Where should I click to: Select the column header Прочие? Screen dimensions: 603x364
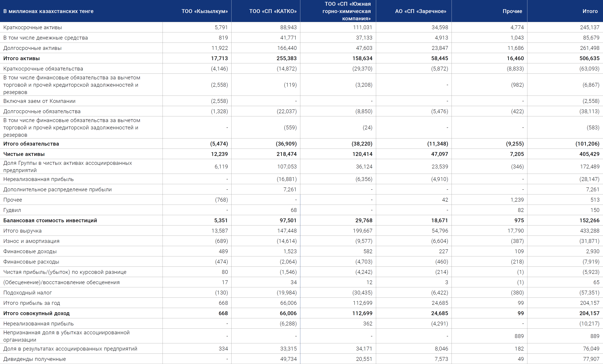[512, 11]
